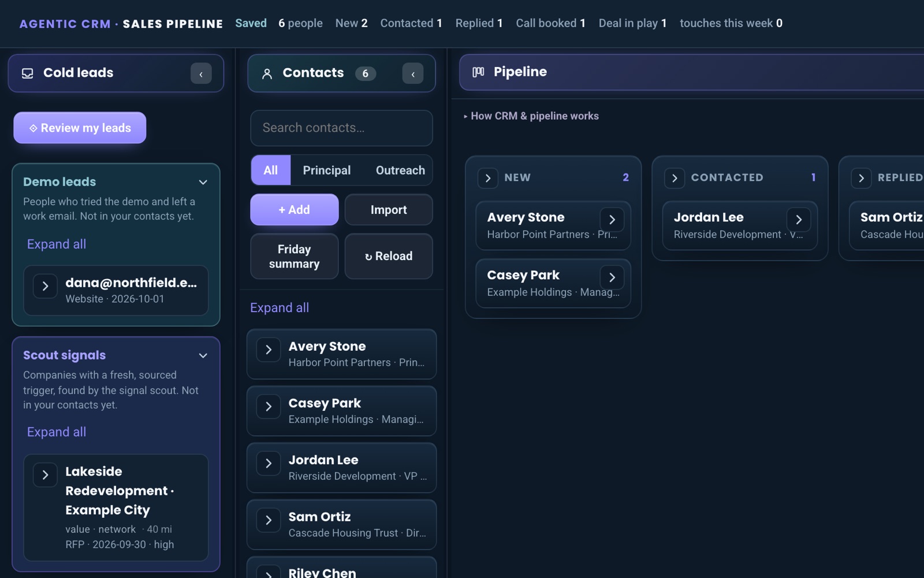
Task: Expand Sam Ortiz in Contacts list
Action: coord(269,520)
